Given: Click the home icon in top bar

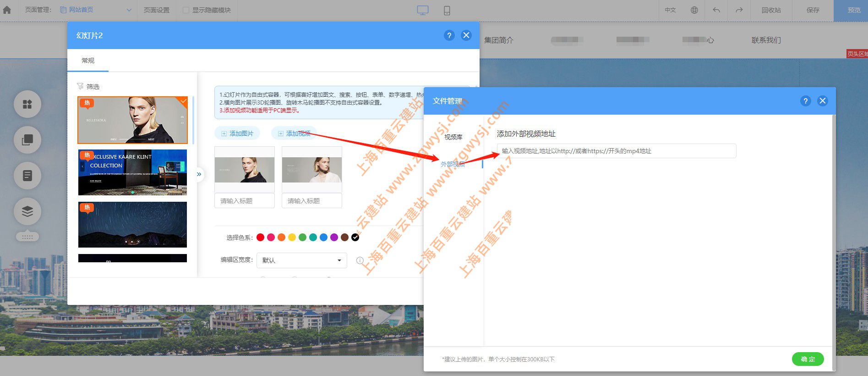Looking at the screenshot, I should [7, 10].
